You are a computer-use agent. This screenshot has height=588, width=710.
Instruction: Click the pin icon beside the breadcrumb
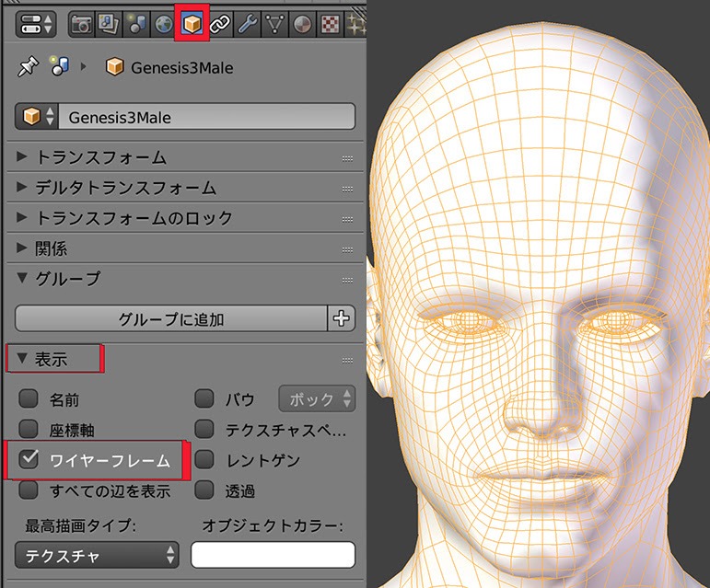click(27, 67)
